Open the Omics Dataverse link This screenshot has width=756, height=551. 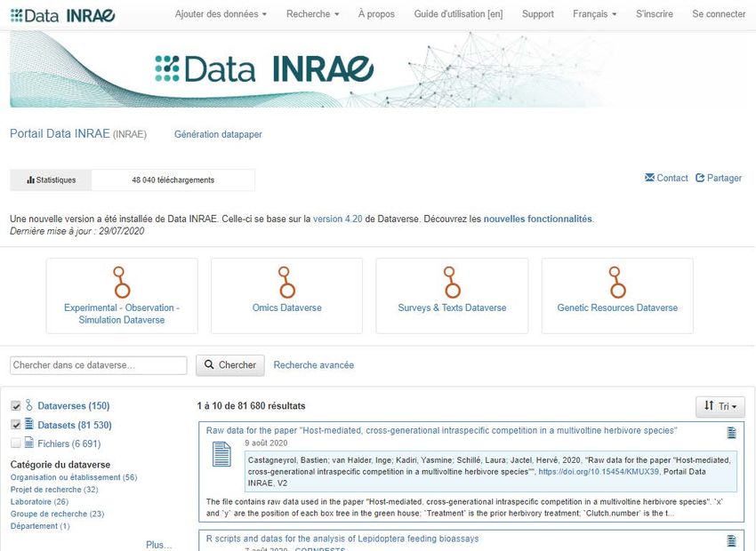pos(287,307)
